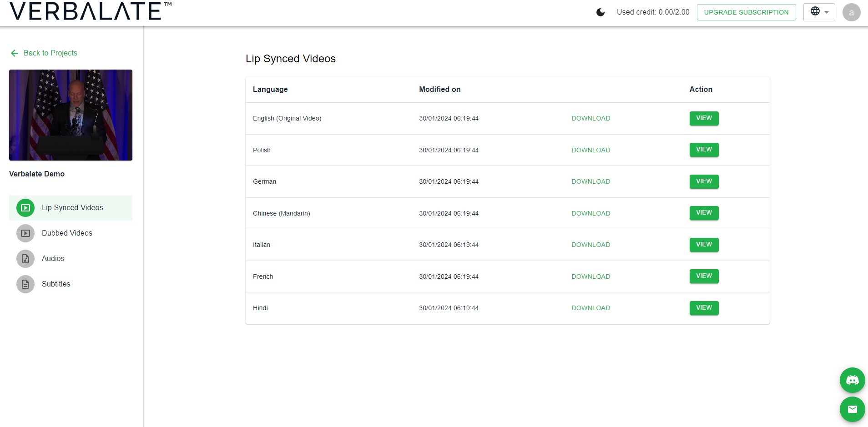Click the Verbalate logo
This screenshot has width=868, height=427.
91,11
